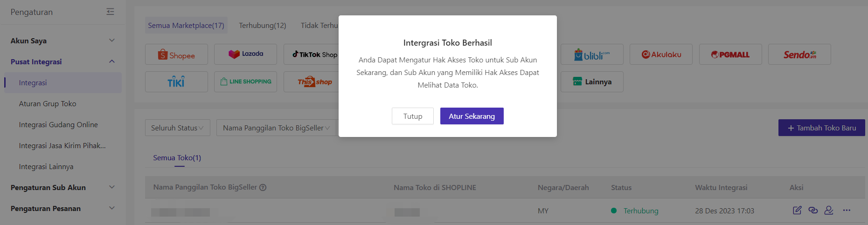Viewport: 868px width, 225px height.
Task: Click Tambah Toko Baru button
Action: tap(821, 128)
